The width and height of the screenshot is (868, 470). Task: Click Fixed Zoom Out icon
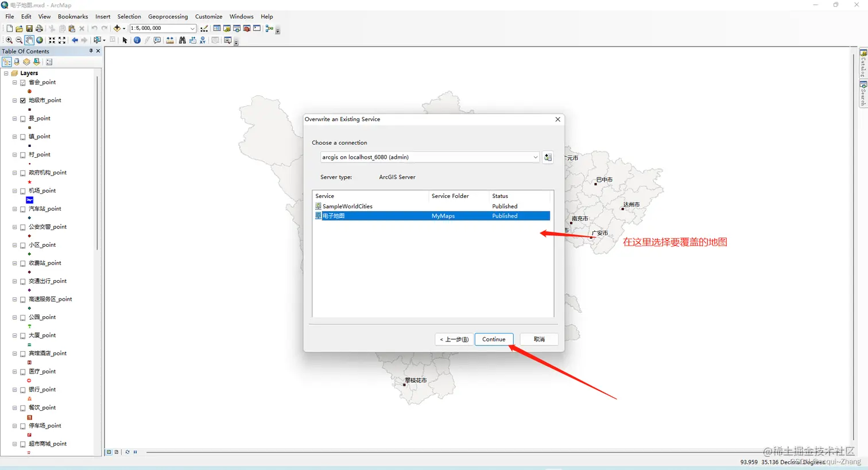(x=62, y=40)
